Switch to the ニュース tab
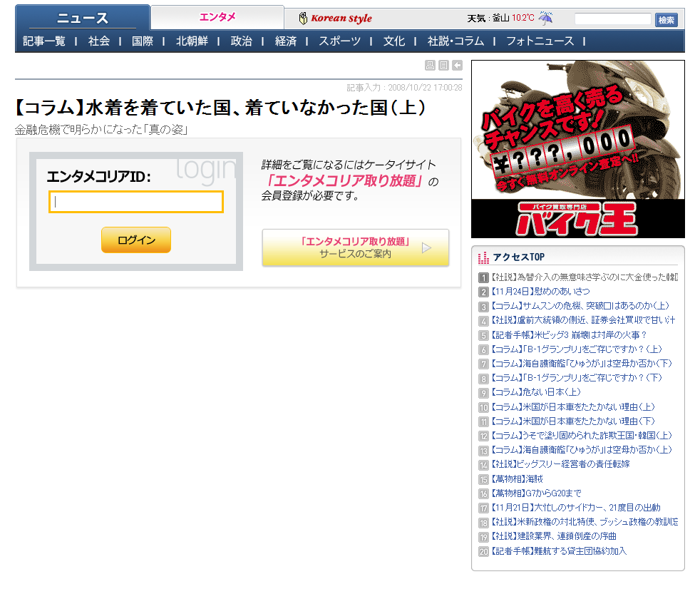The width and height of the screenshot is (700, 589). 83,18
